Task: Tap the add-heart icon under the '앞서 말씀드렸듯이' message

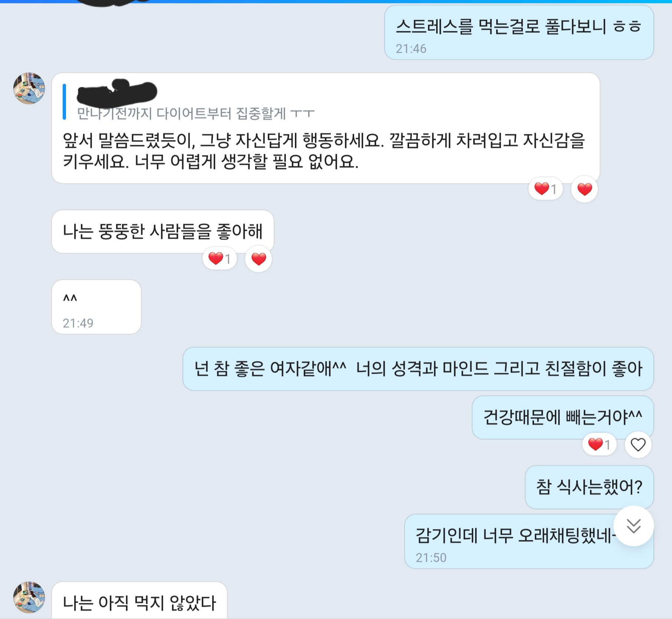Action: click(x=584, y=189)
